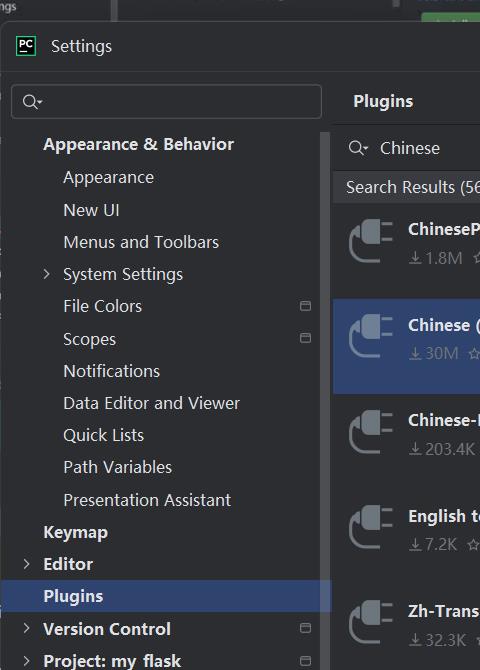Expand the Project: my_flask group
The image size is (480, 670).
point(27,661)
